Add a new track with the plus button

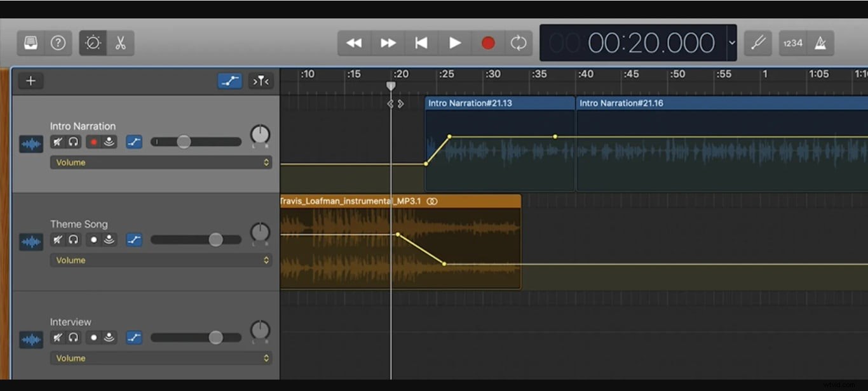coord(30,81)
